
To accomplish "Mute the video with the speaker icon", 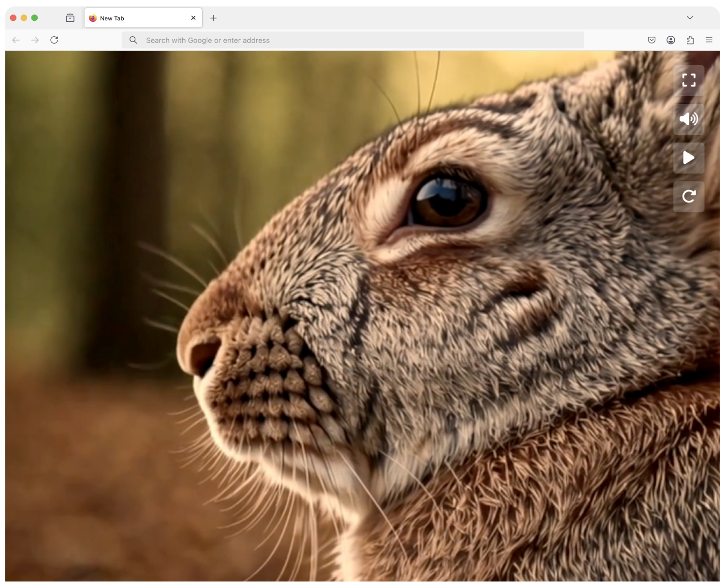I will coord(689,119).
